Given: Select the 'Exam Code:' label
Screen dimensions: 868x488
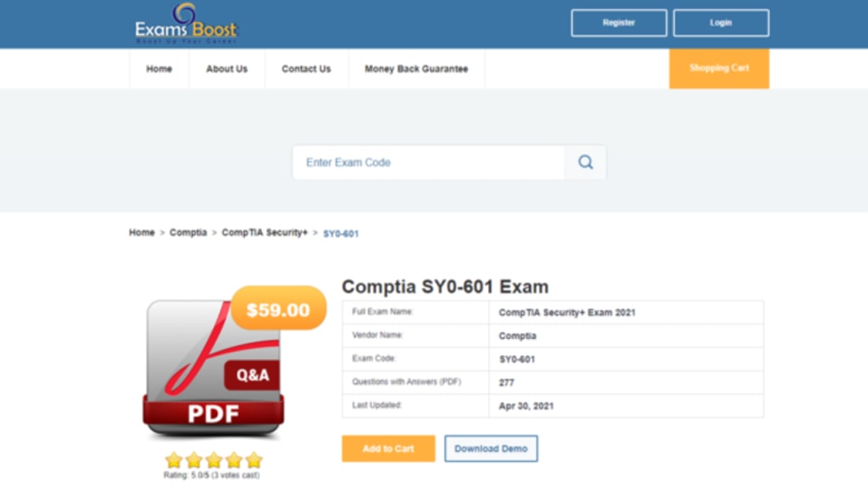Looking at the screenshot, I should tap(374, 358).
